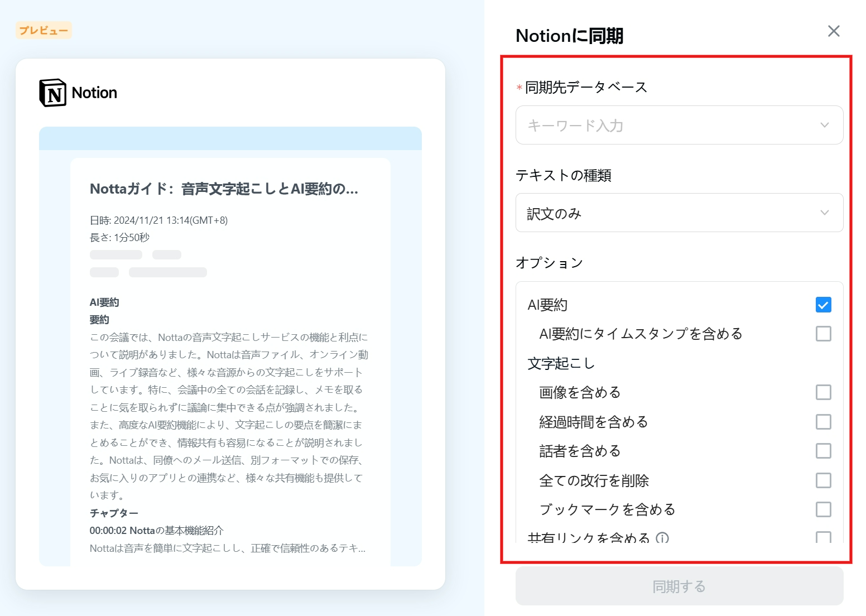Enable the 話者を含める checkbox

823,451
